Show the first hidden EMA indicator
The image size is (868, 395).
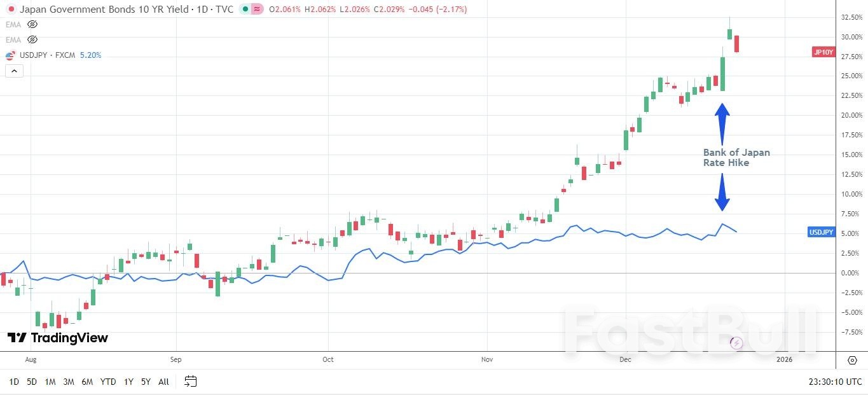pos(32,24)
